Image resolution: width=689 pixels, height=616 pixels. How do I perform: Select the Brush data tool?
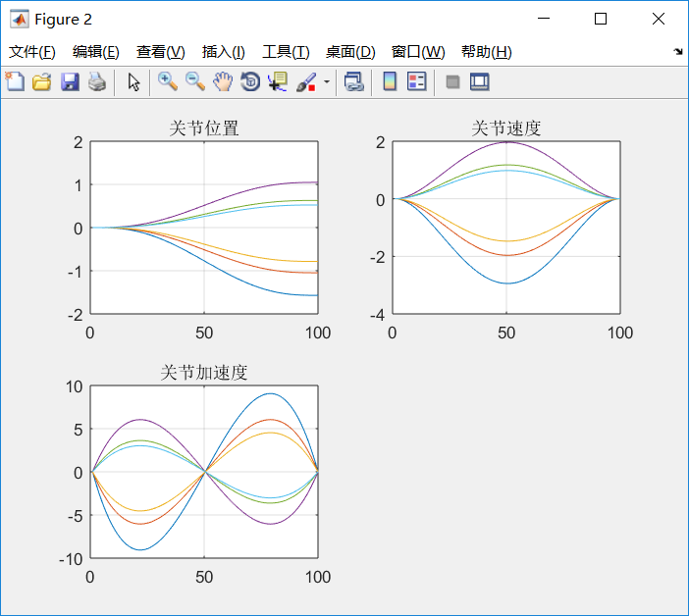(306, 82)
